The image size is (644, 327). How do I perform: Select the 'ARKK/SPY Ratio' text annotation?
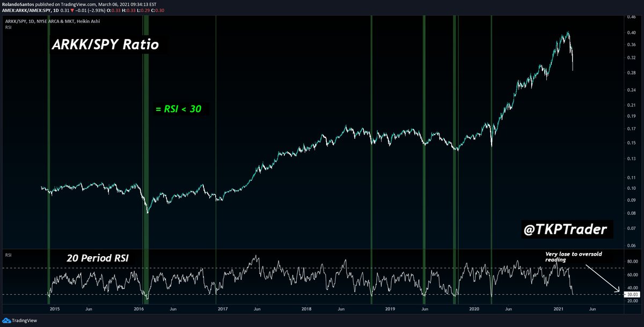tap(105, 45)
